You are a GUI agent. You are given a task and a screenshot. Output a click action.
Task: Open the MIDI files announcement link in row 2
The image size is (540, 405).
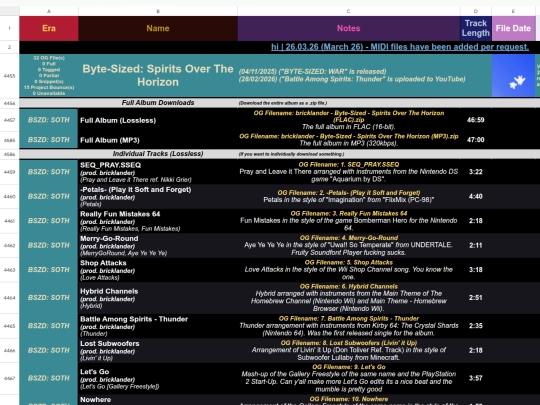point(400,47)
